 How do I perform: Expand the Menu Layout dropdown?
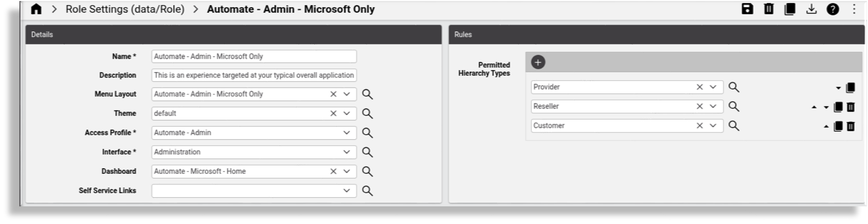click(x=347, y=94)
